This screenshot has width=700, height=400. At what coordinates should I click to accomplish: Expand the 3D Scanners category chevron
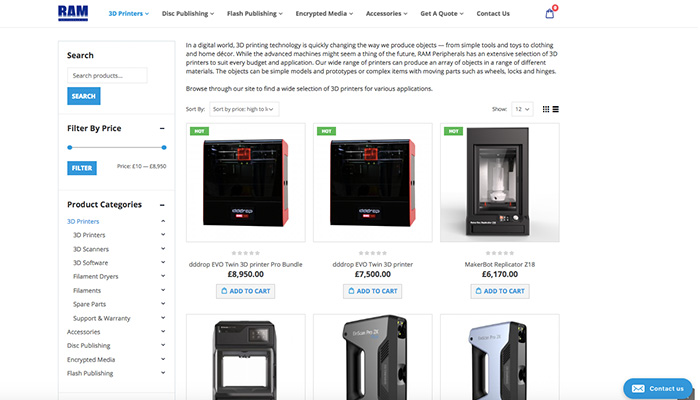[163, 249]
